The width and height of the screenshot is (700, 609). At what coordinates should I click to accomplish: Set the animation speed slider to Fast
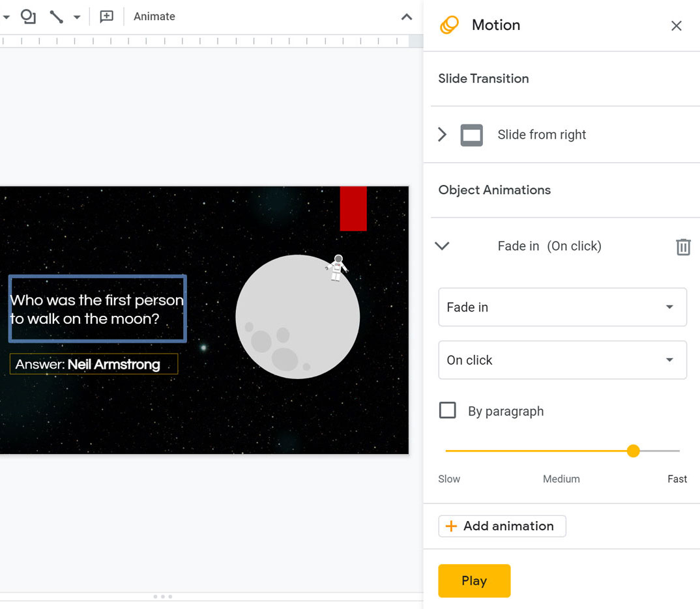click(677, 451)
